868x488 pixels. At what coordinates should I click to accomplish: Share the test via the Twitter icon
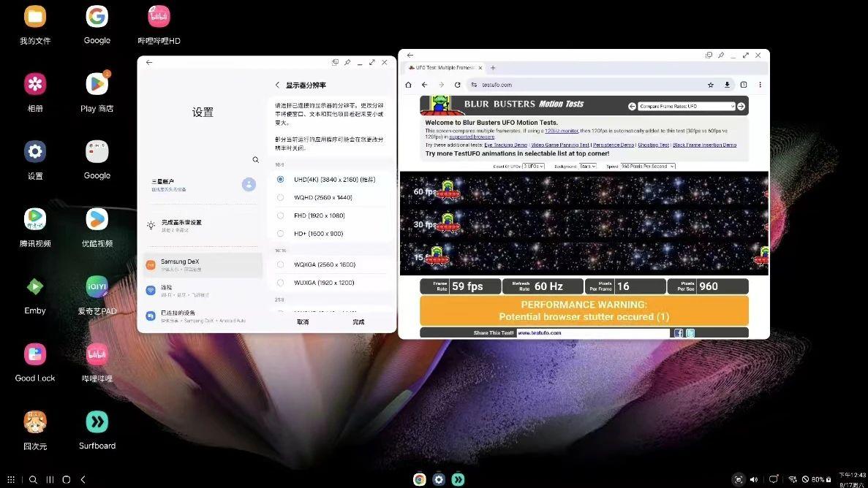click(x=690, y=333)
